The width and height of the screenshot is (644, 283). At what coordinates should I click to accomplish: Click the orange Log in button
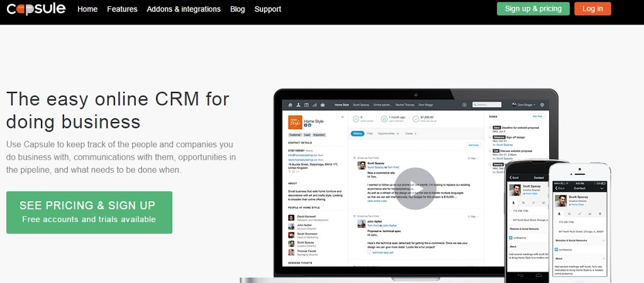(x=592, y=9)
